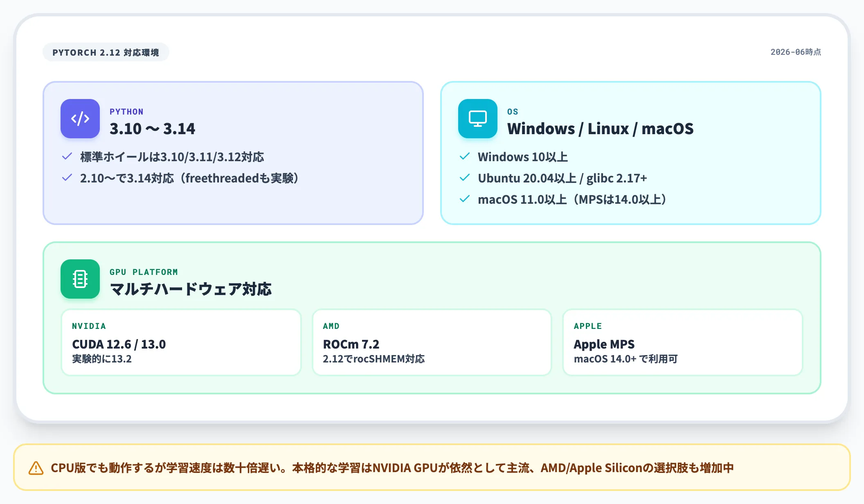Click text Ubuntu 20.04以上 / glibc 2.17+
The image size is (864, 504).
tap(562, 178)
